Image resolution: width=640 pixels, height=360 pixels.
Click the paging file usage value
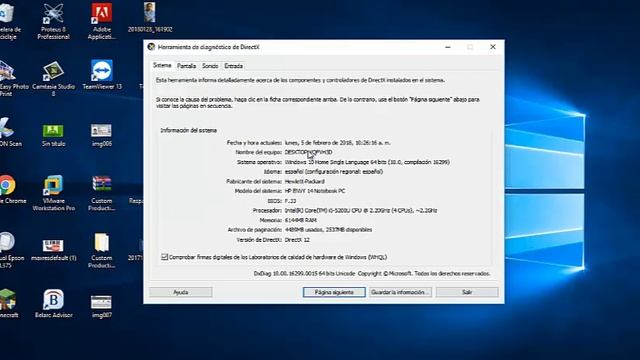pyautogui.click(x=328, y=230)
